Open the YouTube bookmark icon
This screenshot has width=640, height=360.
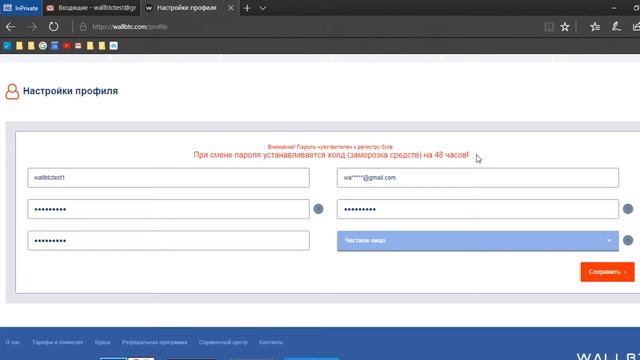[67, 46]
